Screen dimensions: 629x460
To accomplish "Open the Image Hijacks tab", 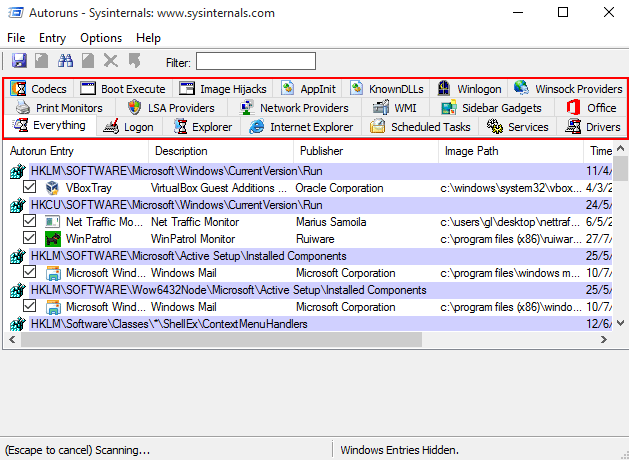I will [x=223, y=89].
